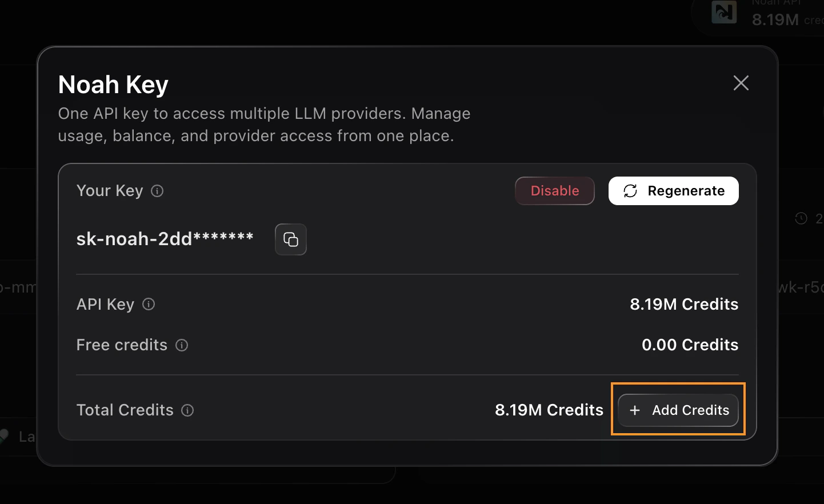Click the 8.19M credits badge top right
This screenshot has width=824, height=504.
pos(775,19)
